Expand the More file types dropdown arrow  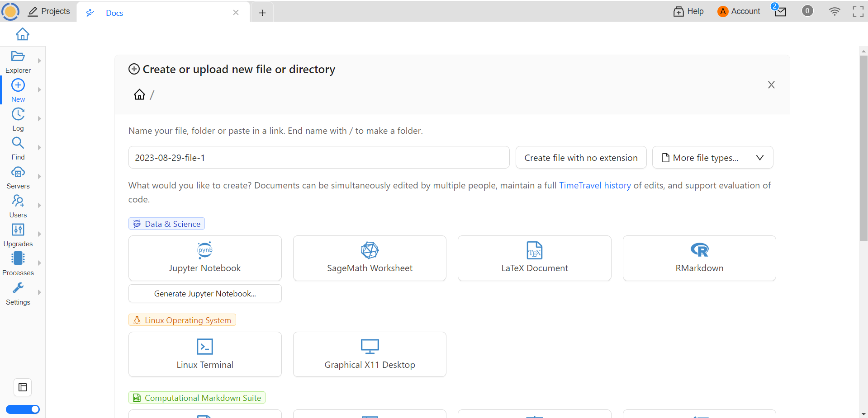click(x=760, y=158)
